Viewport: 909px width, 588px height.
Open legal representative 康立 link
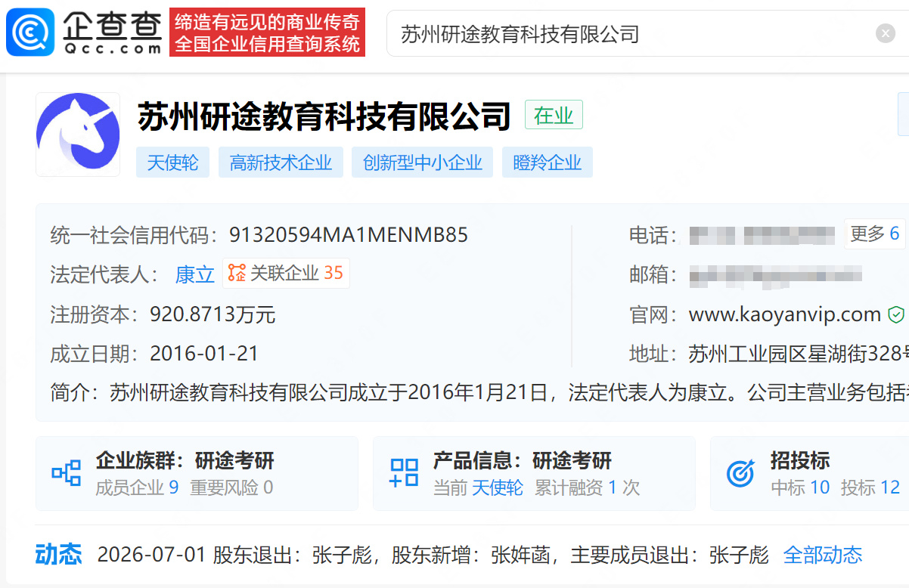[195, 274]
